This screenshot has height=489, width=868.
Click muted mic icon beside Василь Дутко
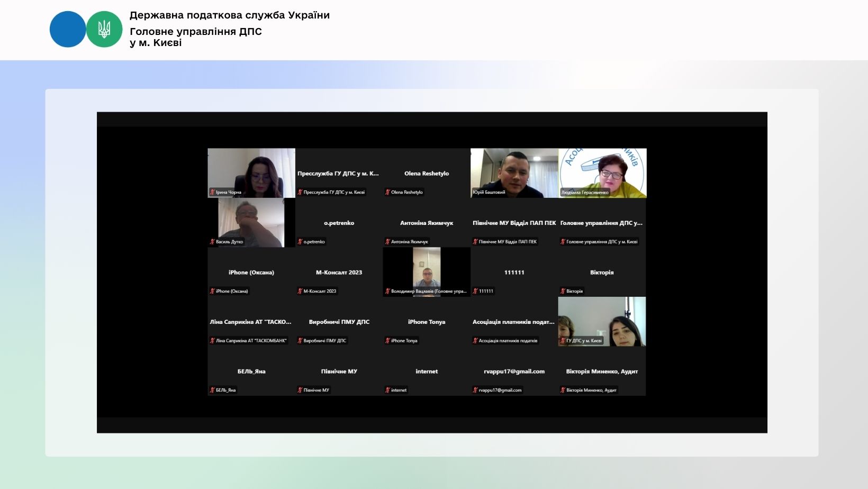pyautogui.click(x=212, y=242)
